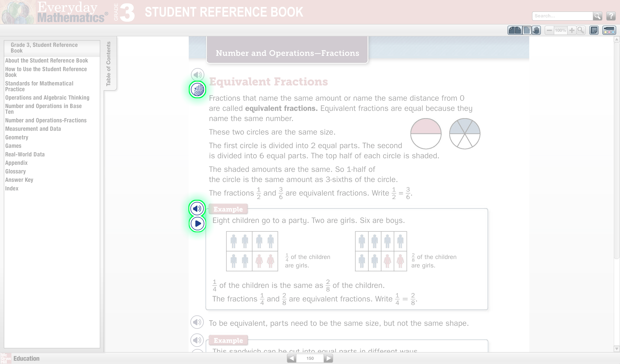Click the search magnifier icon
The image size is (620, 364).
598,16
